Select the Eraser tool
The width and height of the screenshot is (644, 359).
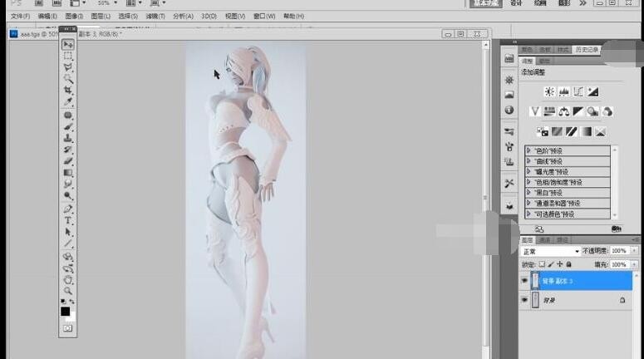[68, 161]
